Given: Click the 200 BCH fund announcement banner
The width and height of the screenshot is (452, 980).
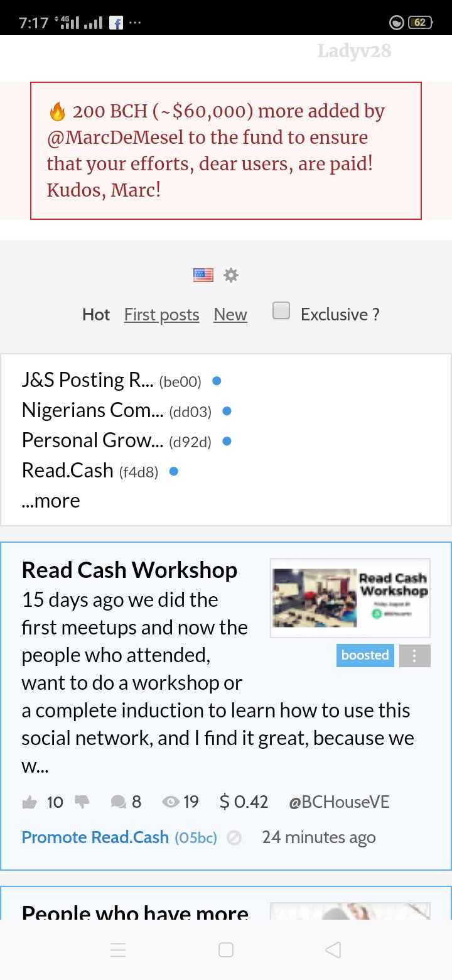Looking at the screenshot, I should (226, 151).
